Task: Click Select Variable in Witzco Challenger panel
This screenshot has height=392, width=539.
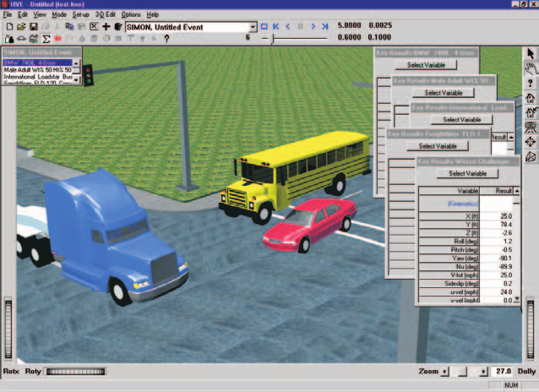Action: click(467, 173)
